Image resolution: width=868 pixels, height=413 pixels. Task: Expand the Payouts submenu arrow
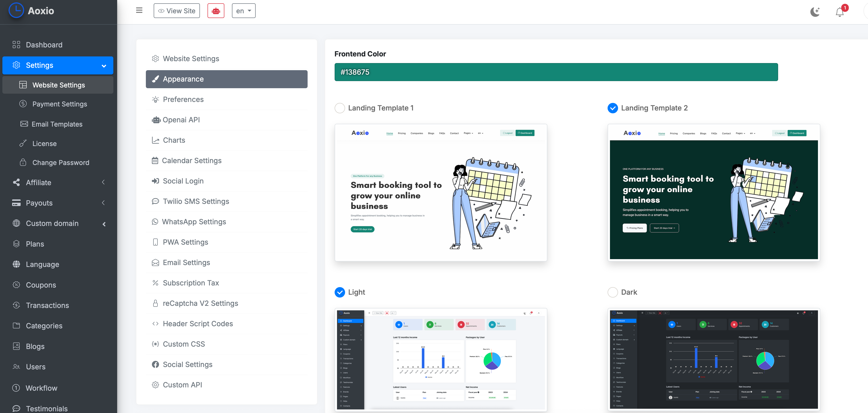pos(103,203)
